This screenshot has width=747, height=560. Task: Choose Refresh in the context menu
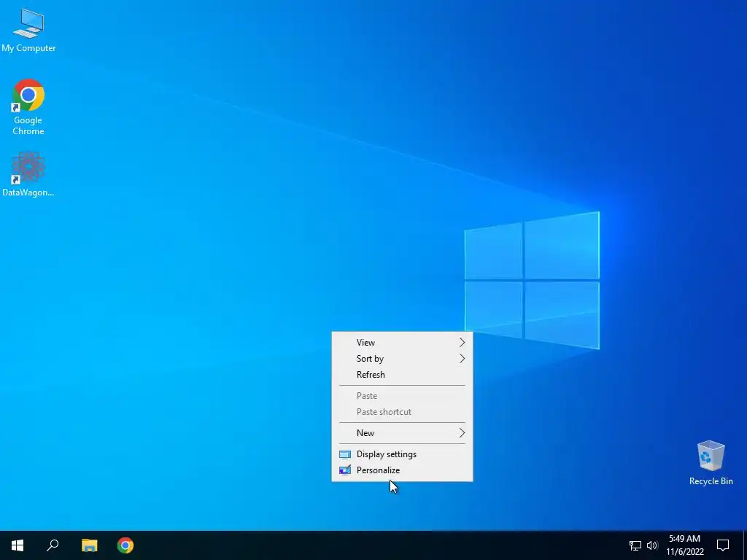click(x=402, y=375)
